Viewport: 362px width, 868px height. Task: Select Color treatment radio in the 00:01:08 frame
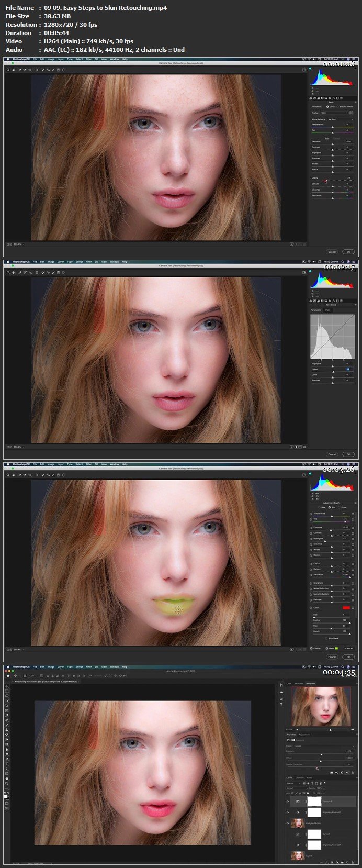327,107
